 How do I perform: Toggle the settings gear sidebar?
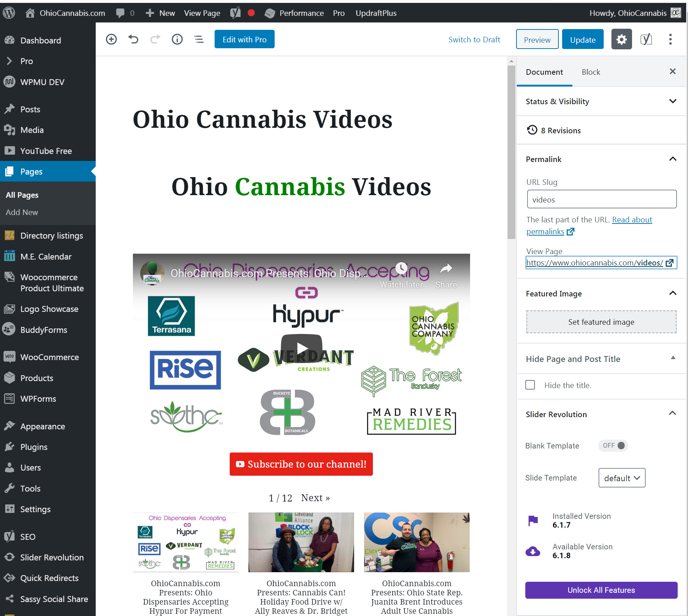[621, 39]
